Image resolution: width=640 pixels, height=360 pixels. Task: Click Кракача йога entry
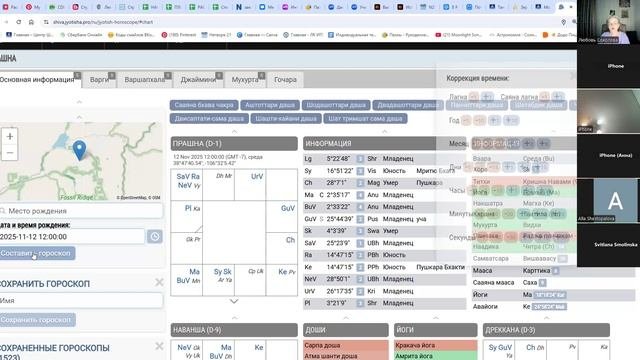click(x=436, y=345)
